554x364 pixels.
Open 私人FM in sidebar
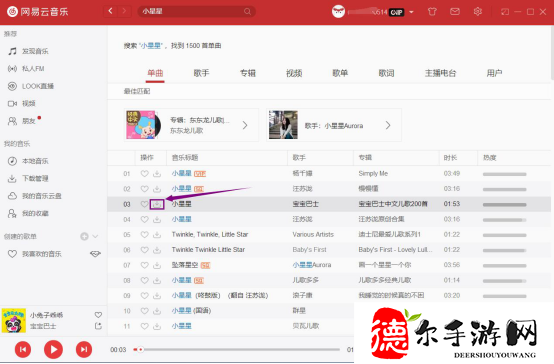tap(26, 69)
